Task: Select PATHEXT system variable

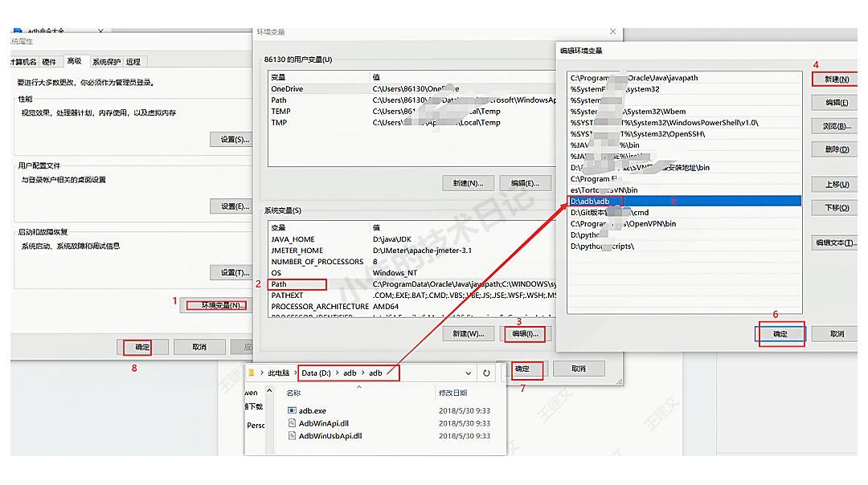Action: [x=411, y=295]
